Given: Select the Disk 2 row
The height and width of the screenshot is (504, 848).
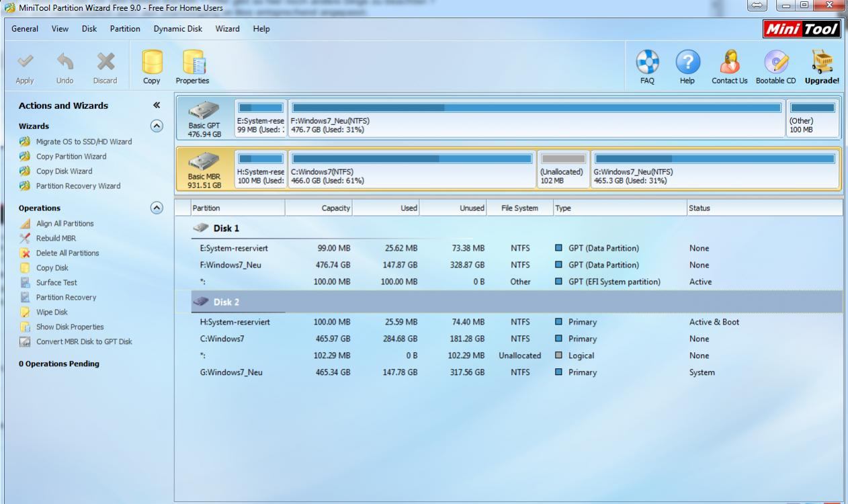Looking at the screenshot, I should pos(509,302).
